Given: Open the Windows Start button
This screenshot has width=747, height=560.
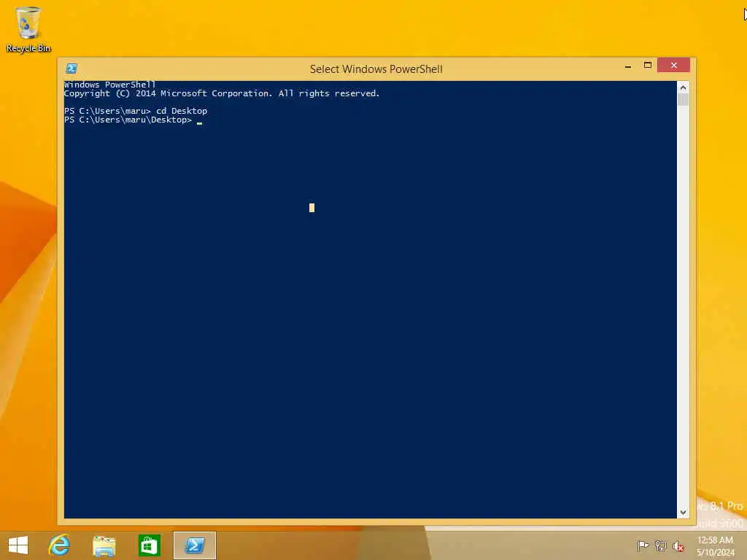Looking at the screenshot, I should point(18,545).
